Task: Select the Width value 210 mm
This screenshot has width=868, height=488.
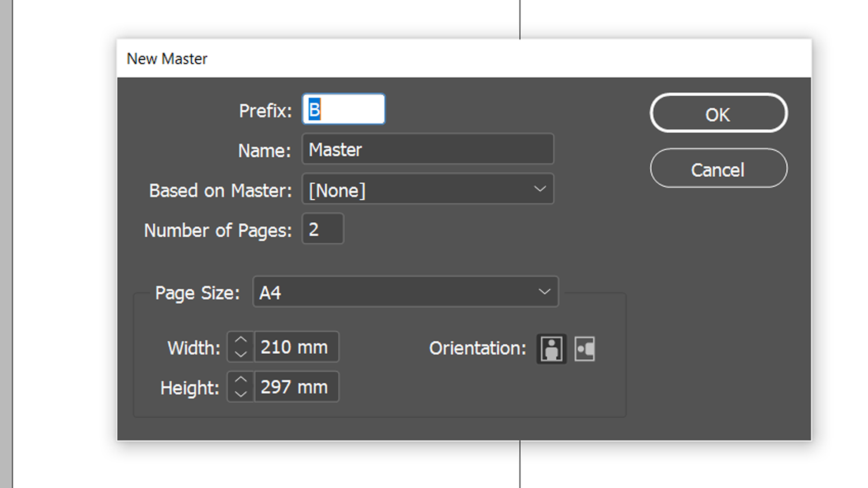Action: [x=296, y=347]
